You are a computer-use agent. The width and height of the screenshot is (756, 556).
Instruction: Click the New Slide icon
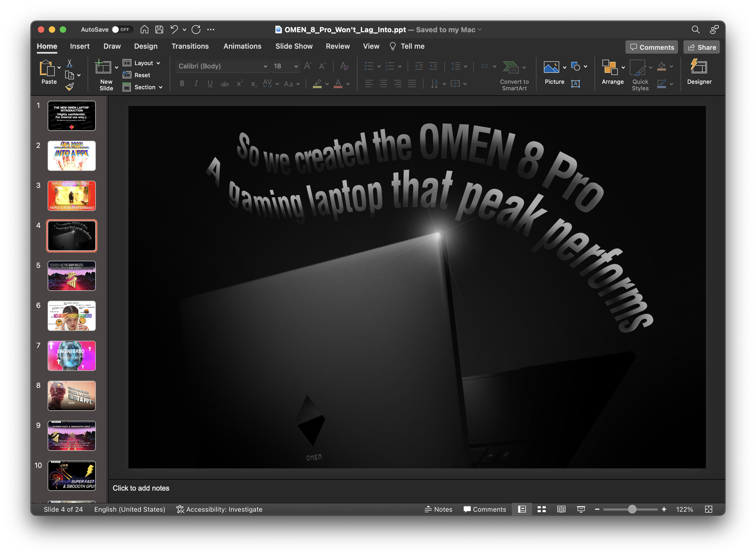(103, 67)
